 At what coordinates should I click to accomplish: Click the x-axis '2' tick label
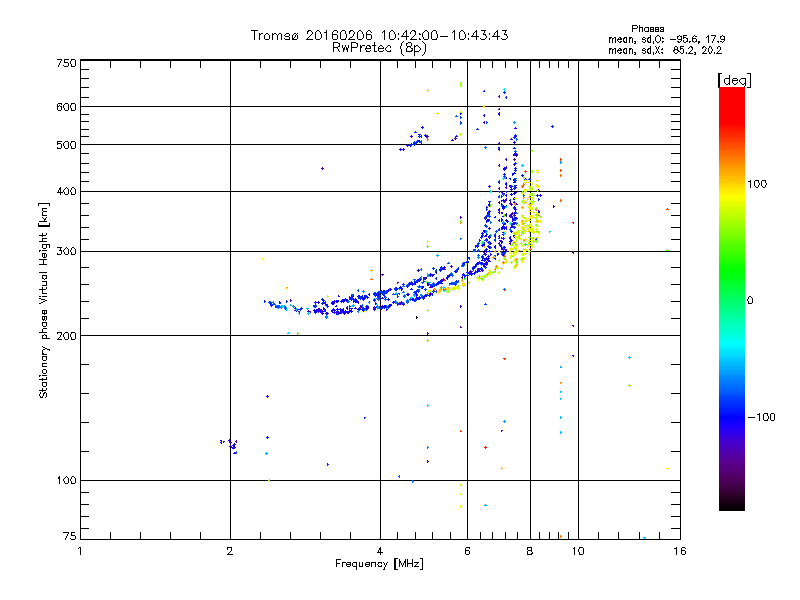click(230, 552)
